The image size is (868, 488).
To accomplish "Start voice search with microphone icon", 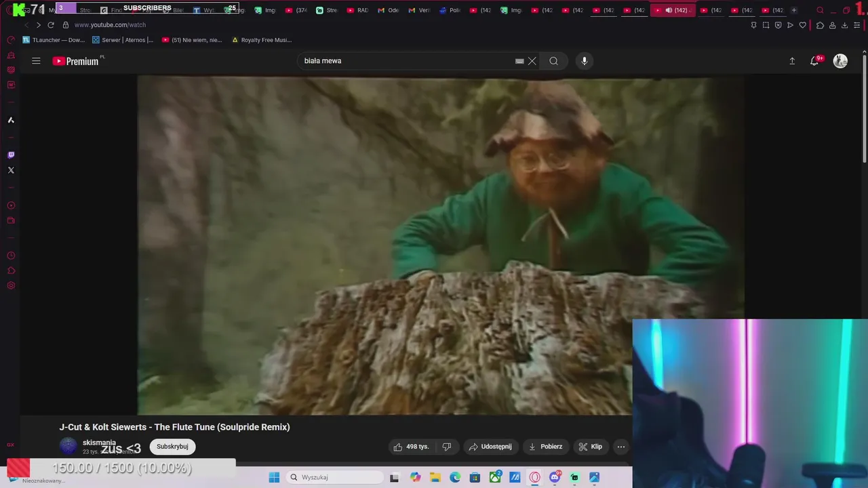I will (585, 61).
